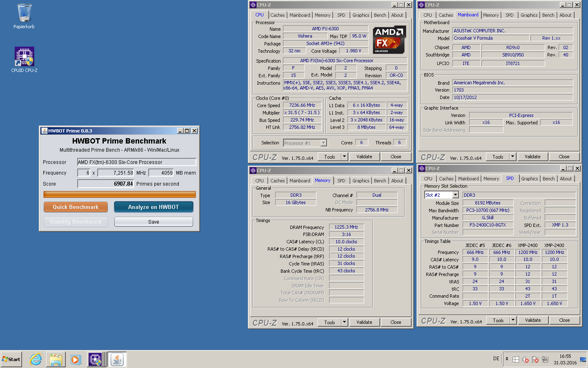Click ASUSTeK COMPUTER INC. manufacturer field
588x368 pixels.
[512, 31]
